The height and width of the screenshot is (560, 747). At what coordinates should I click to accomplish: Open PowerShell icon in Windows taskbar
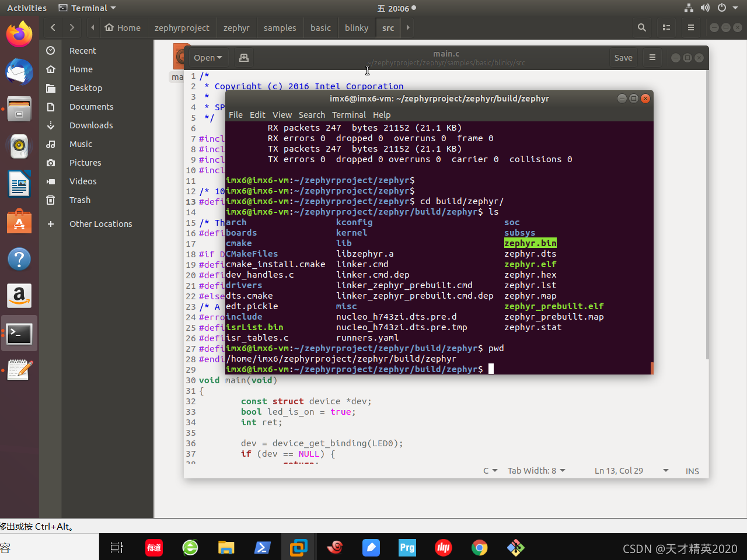263,547
